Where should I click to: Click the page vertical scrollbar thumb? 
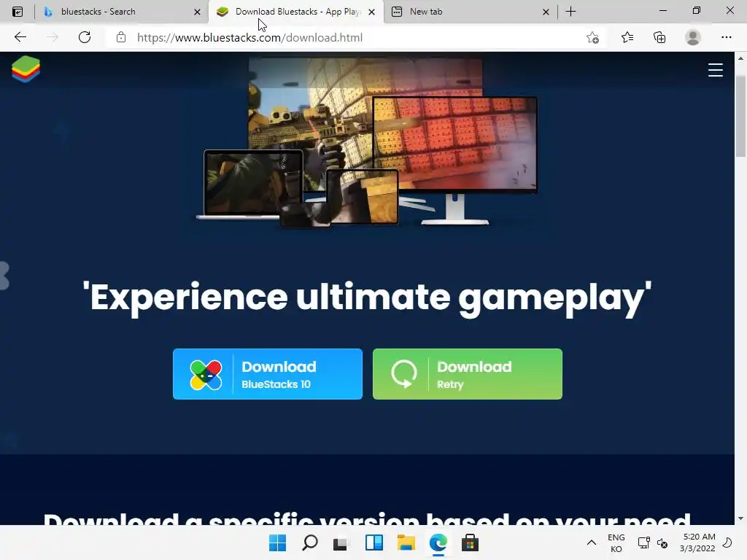740,117
